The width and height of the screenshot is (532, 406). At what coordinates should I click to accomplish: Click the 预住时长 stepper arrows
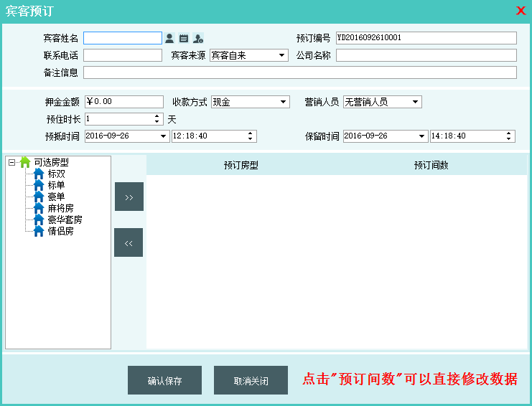(157, 119)
